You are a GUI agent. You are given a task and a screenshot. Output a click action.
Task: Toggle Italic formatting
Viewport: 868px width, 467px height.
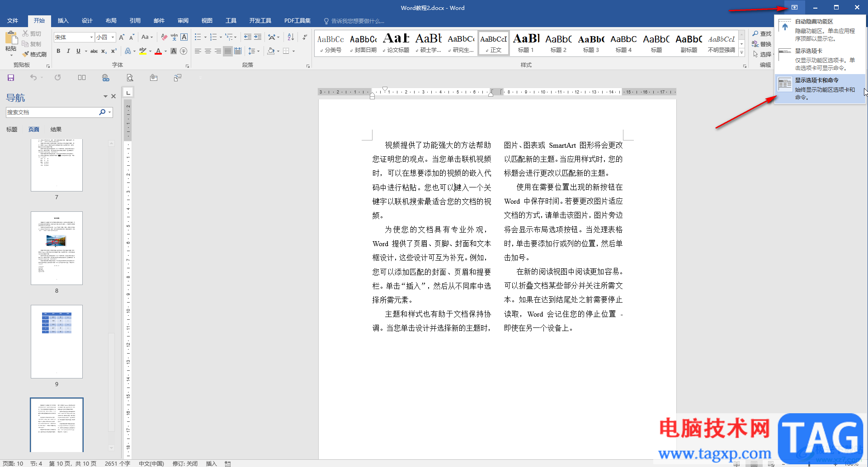(68, 51)
